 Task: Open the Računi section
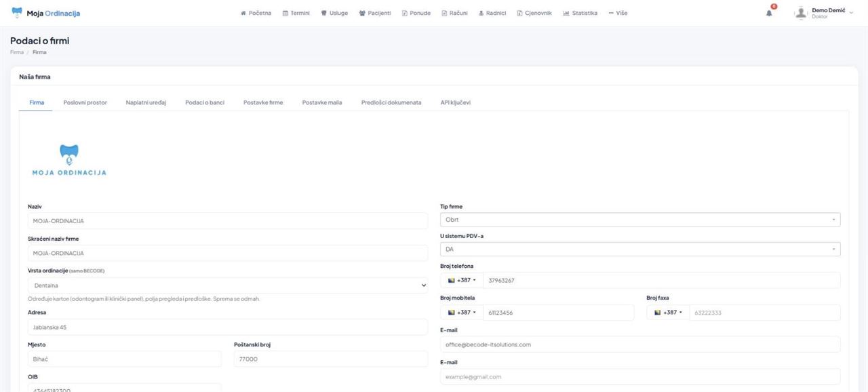pyautogui.click(x=455, y=13)
